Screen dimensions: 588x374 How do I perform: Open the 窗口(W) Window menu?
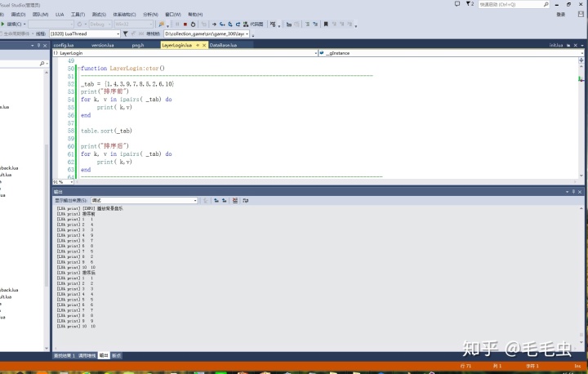pos(173,14)
